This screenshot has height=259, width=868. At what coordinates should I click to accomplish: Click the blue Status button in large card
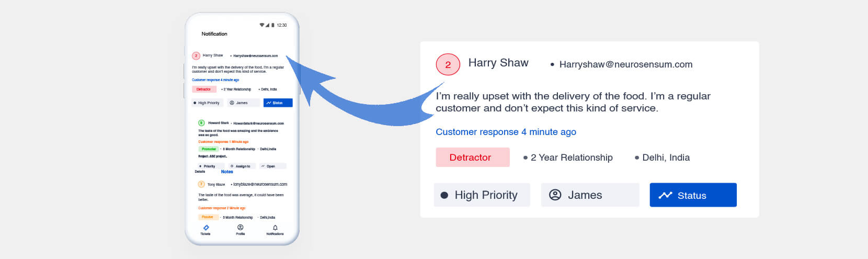tap(693, 195)
